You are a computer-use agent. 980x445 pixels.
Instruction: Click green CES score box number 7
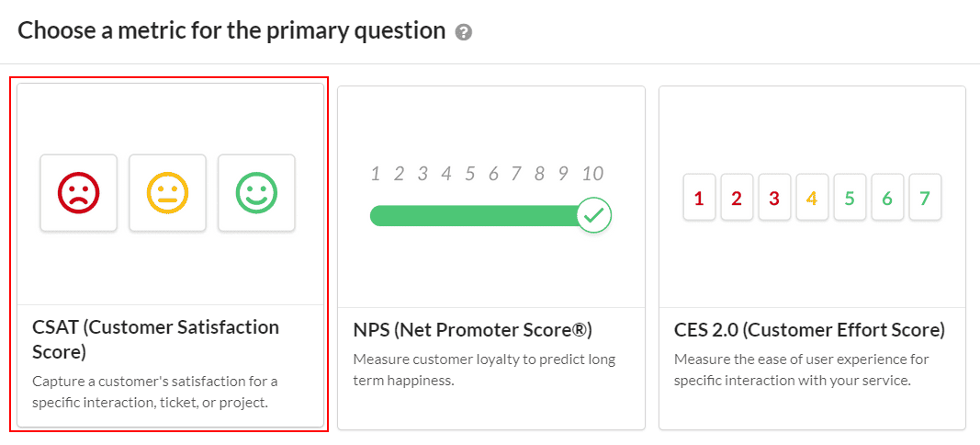pos(925,198)
